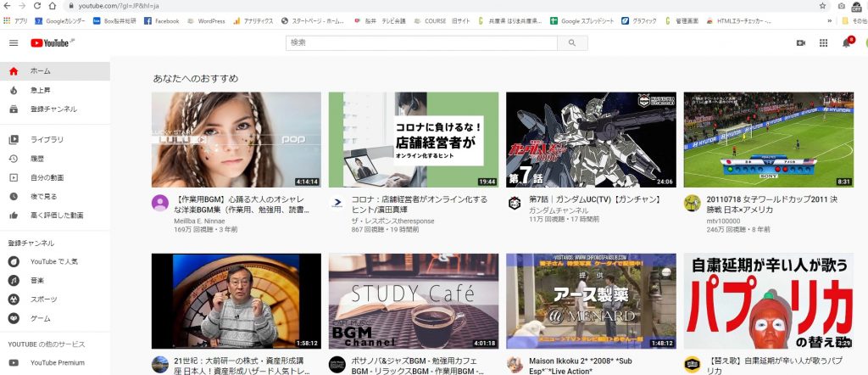Play the STUDY Café BGM thumbnail
The width and height of the screenshot is (868, 375).
414,301
